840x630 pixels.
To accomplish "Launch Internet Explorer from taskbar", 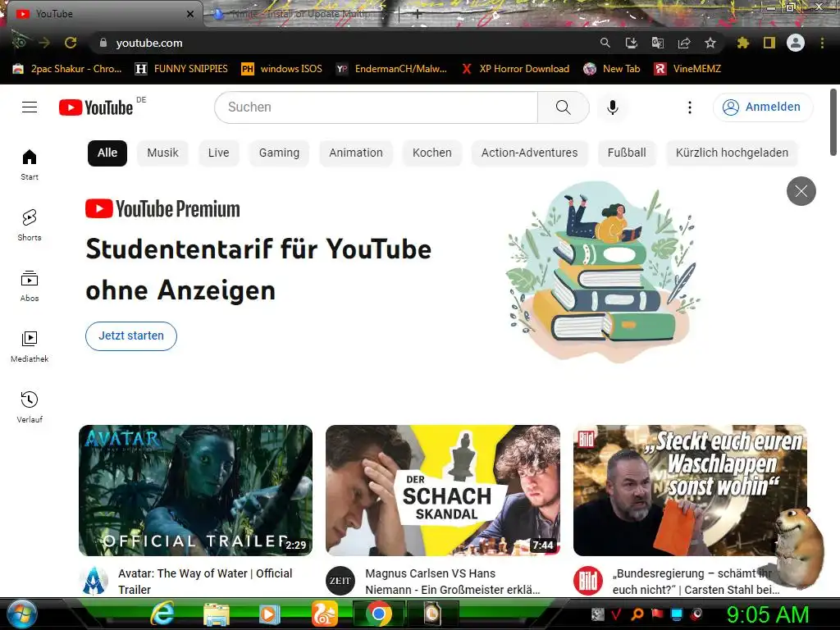I will point(162,614).
